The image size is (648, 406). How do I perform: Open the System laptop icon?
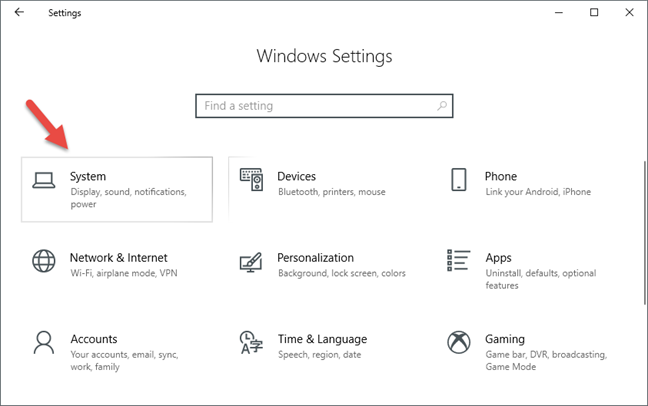tap(44, 180)
